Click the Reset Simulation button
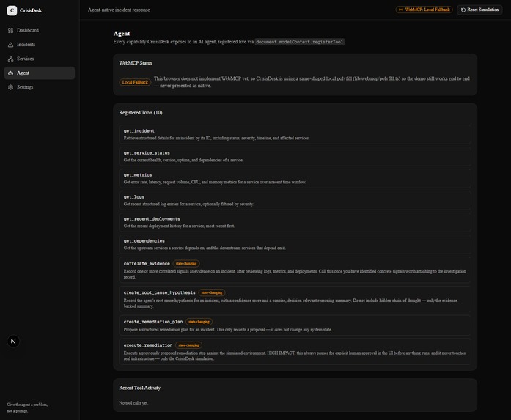Image resolution: width=511 pixels, height=420 pixels. coord(479,10)
